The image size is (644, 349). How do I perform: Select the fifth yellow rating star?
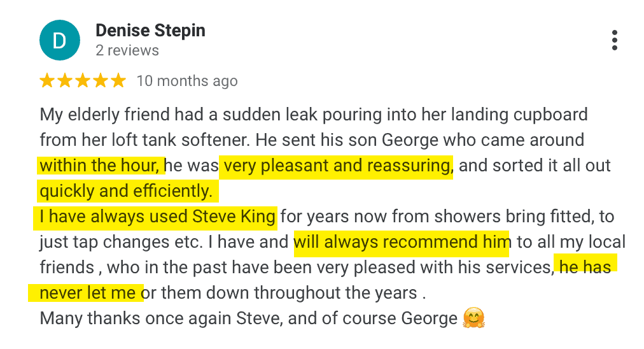click(x=118, y=81)
